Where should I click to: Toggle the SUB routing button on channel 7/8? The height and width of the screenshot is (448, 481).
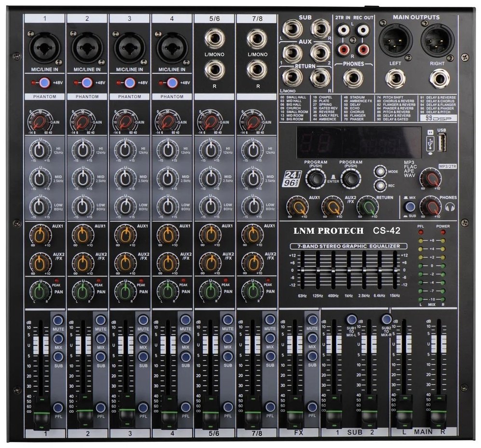tap(270, 356)
